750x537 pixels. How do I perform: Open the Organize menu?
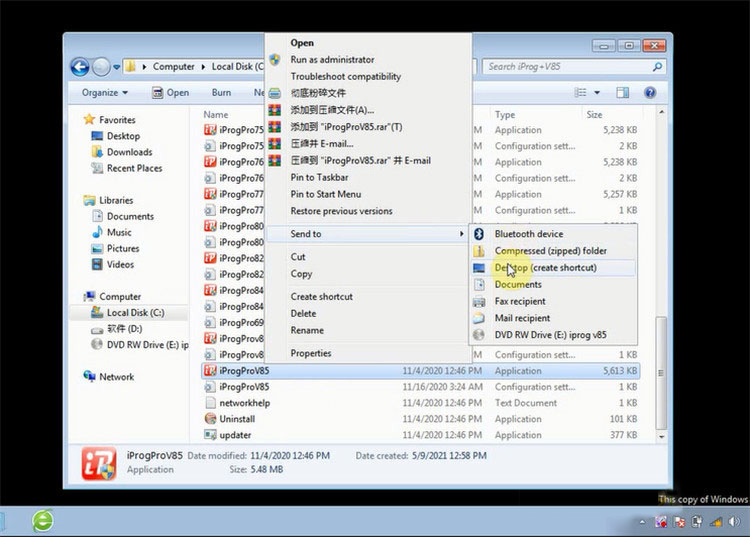(105, 93)
